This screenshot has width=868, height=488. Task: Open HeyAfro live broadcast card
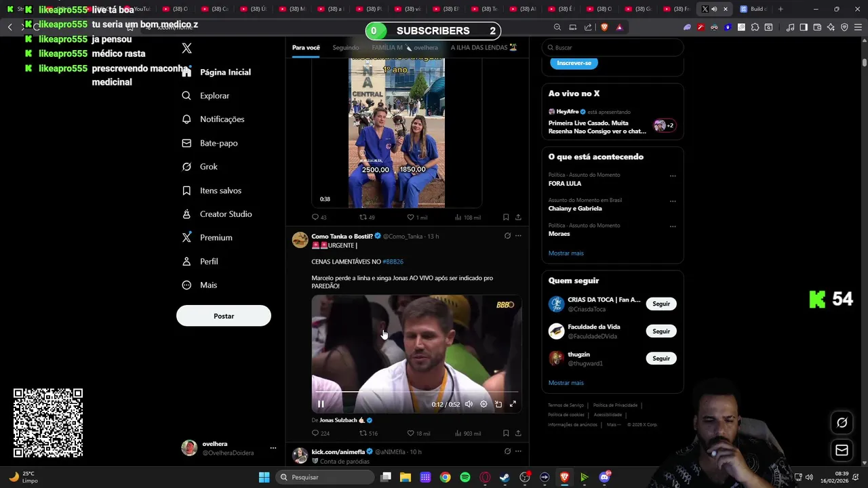pos(612,121)
